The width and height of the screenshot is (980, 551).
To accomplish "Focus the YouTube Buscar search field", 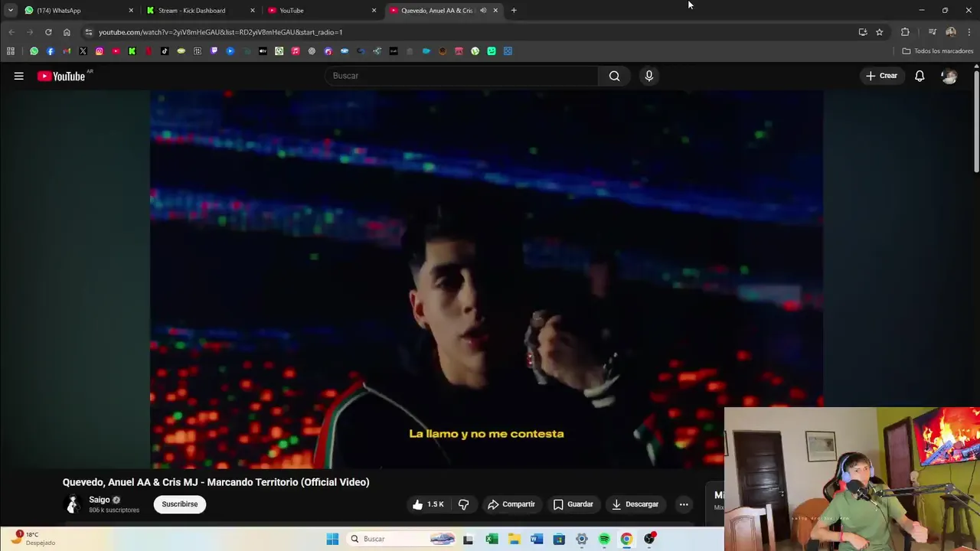I will tap(462, 76).
